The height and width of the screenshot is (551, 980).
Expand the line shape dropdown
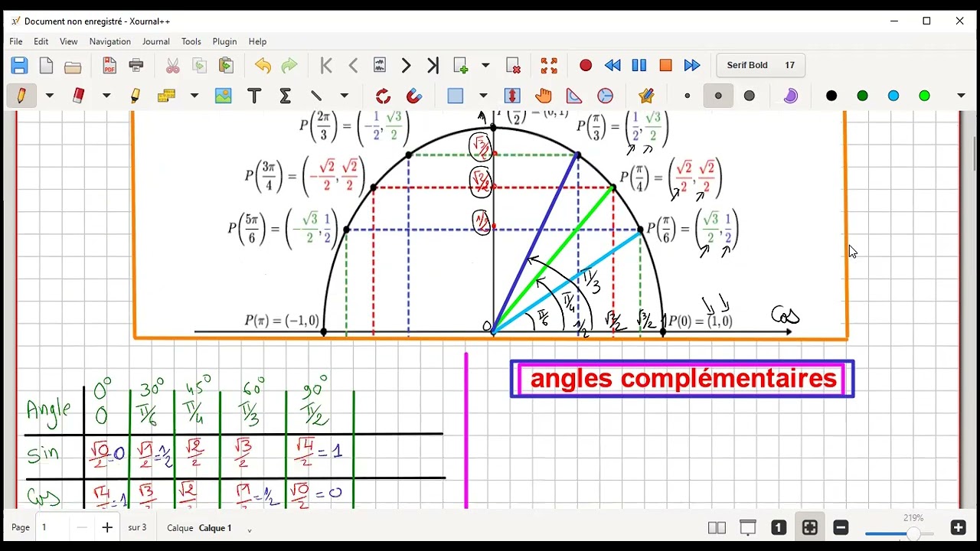click(x=344, y=96)
